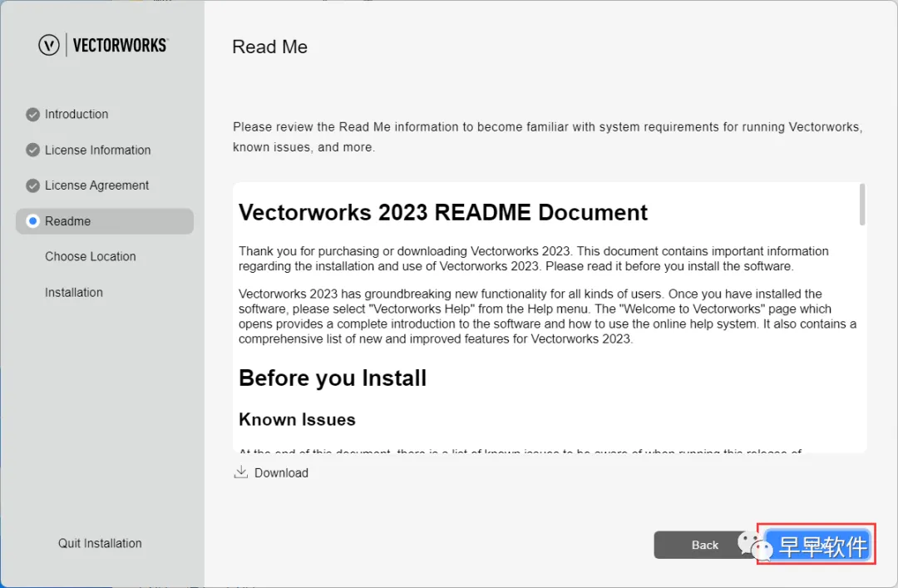The width and height of the screenshot is (898, 588).
Task: Click the Introduction step checkmark icon
Action: (32, 114)
